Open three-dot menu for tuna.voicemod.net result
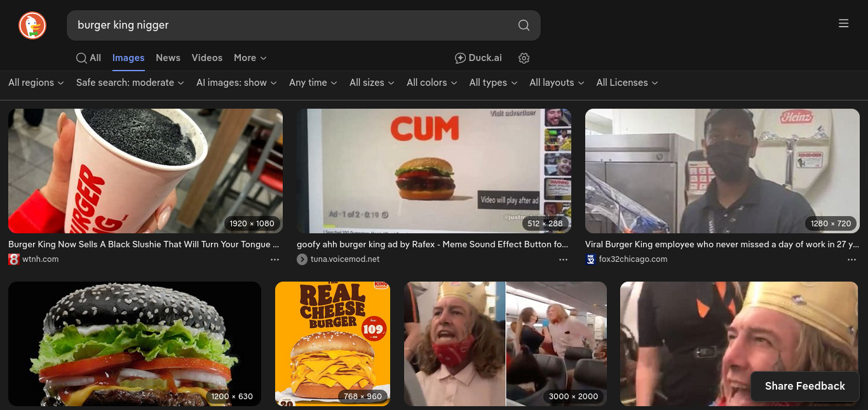This screenshot has height=410, width=868. (x=563, y=259)
